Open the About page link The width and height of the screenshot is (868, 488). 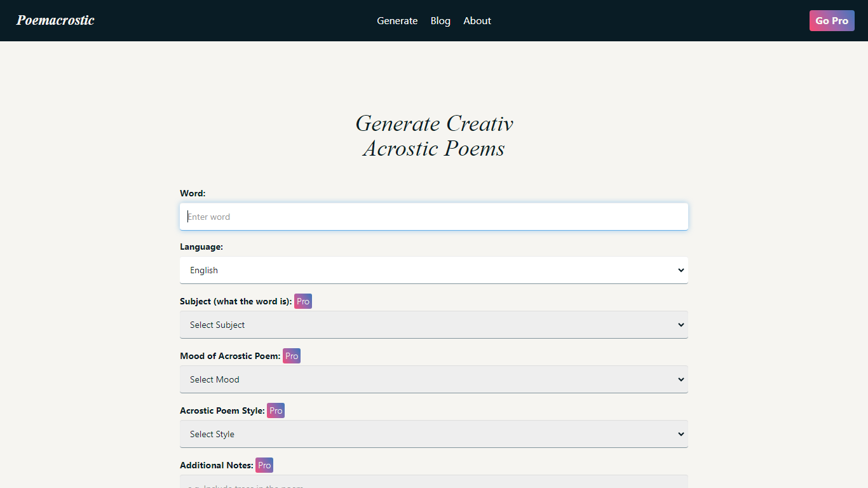pyautogui.click(x=477, y=20)
